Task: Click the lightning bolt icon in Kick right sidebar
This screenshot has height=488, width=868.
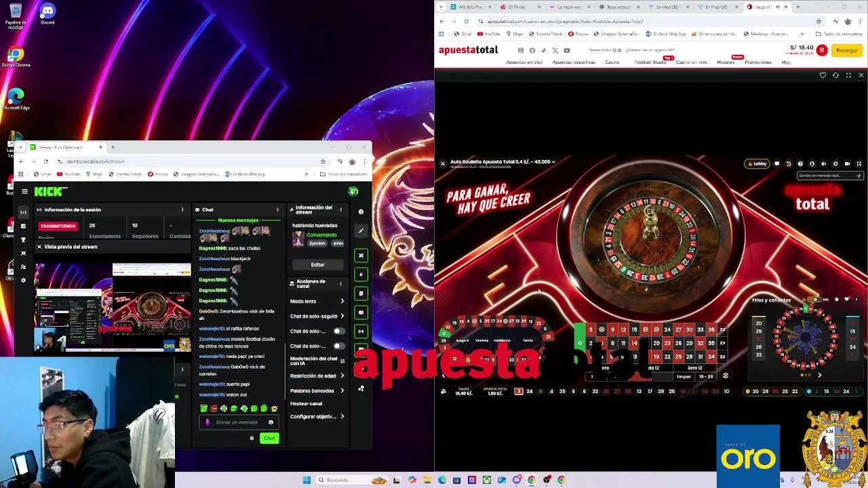Action: (x=361, y=274)
